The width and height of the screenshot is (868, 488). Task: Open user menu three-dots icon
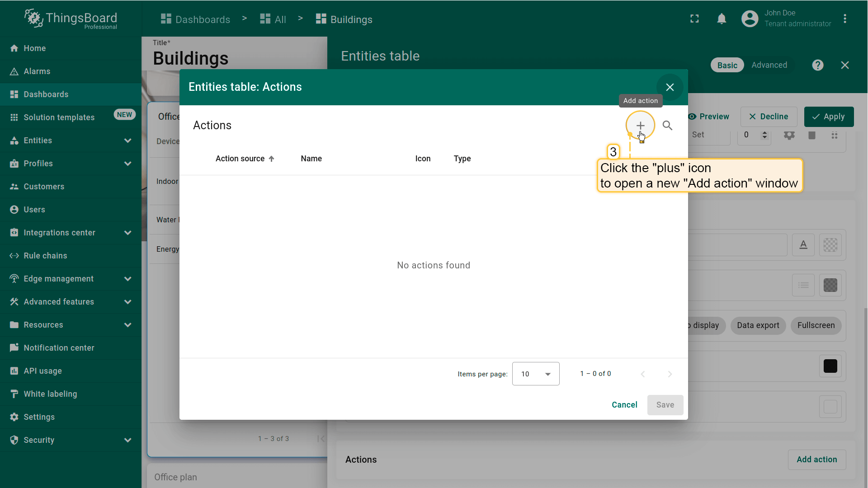pyautogui.click(x=844, y=19)
